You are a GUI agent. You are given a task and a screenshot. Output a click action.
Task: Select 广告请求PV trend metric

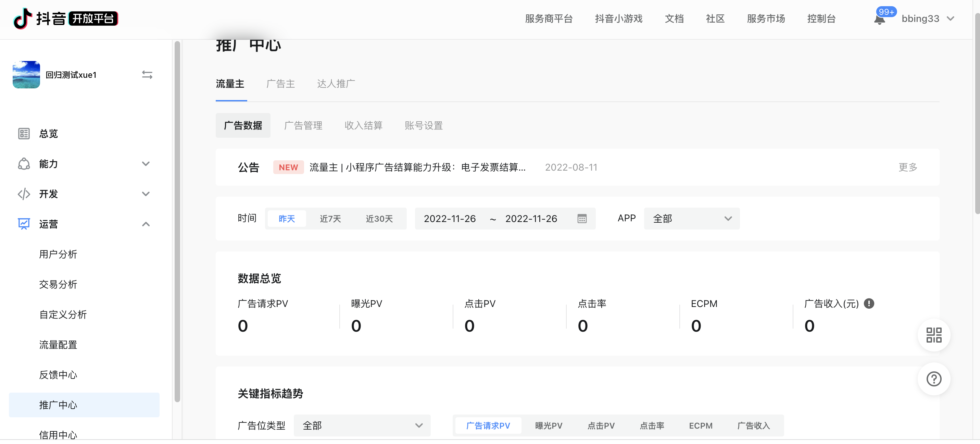[488, 425]
